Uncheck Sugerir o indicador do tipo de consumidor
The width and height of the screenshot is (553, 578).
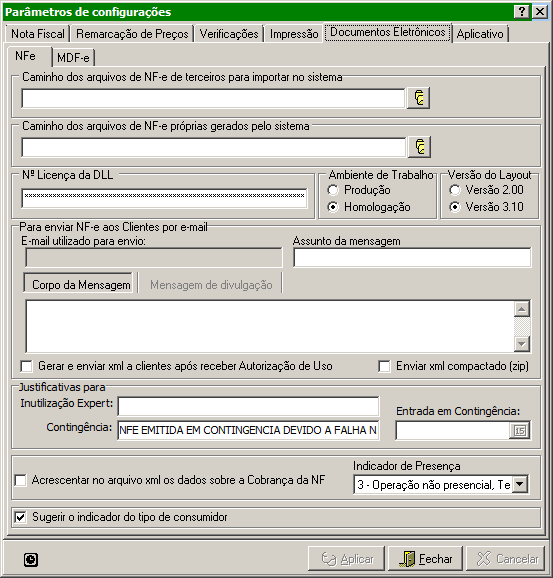point(21,517)
